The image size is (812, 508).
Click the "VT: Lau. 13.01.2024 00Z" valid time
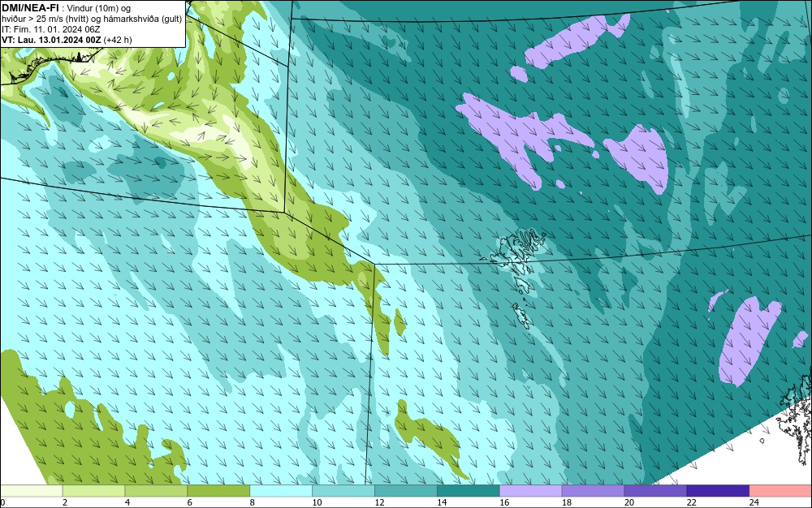click(51, 40)
